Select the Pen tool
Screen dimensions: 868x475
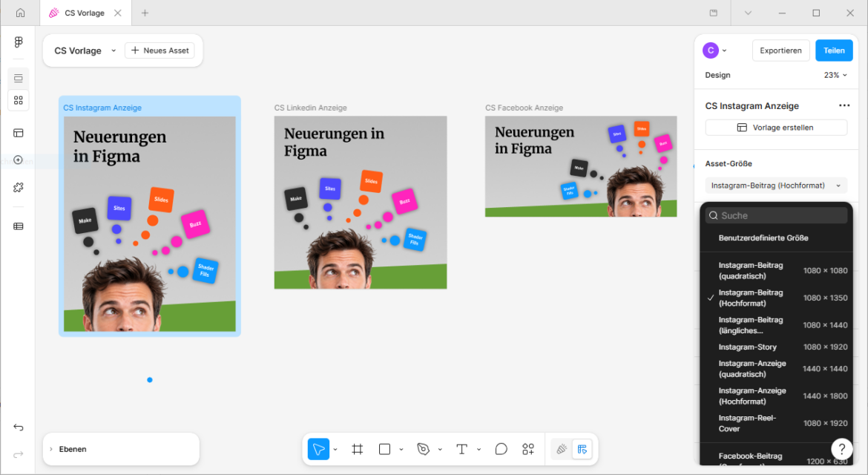pyautogui.click(x=423, y=449)
